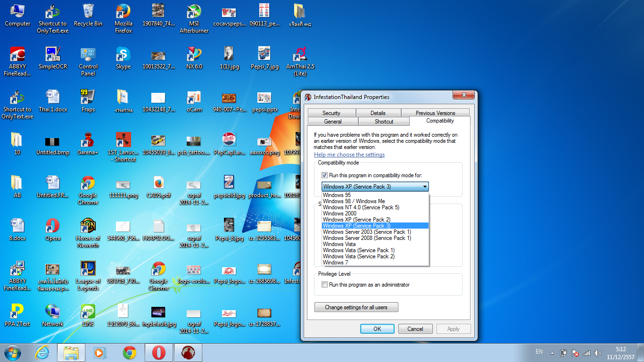Select the League of Legends desktop icon

[88, 276]
